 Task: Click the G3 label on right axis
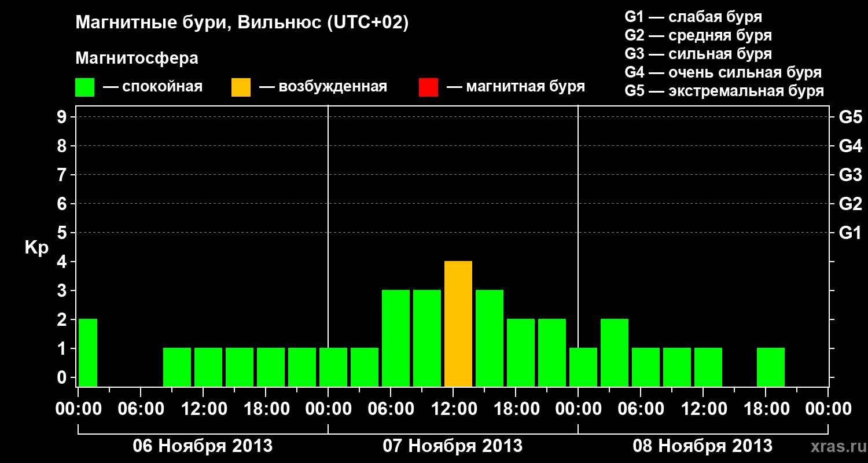tap(850, 175)
